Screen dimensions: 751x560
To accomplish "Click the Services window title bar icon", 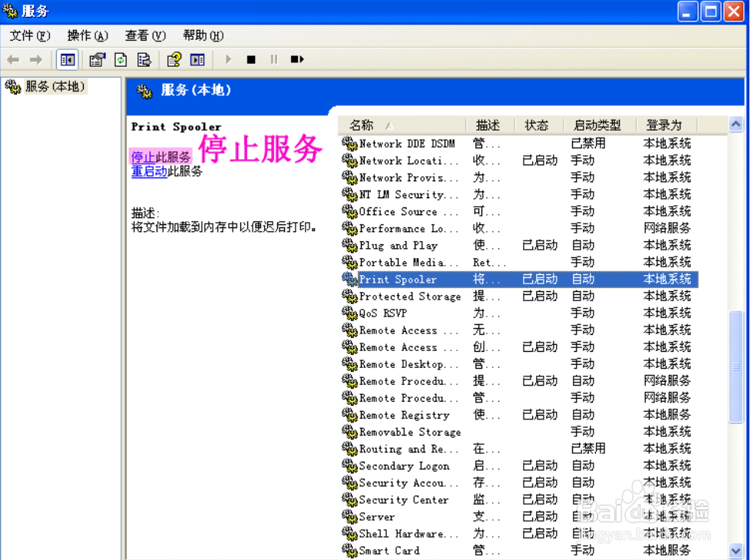I will tap(9, 11).
